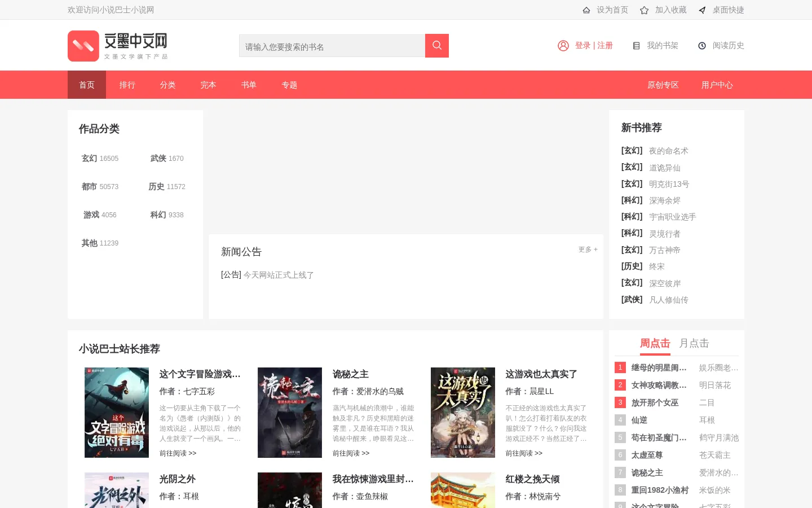Open rank 6 book 太虚至尊
Screen dimensions: 812x508
click(x=647, y=456)
